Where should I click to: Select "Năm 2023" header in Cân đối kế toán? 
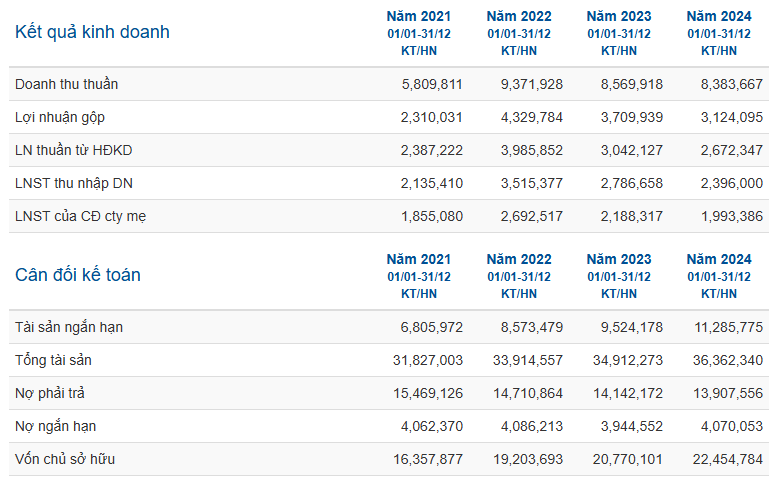(x=619, y=259)
